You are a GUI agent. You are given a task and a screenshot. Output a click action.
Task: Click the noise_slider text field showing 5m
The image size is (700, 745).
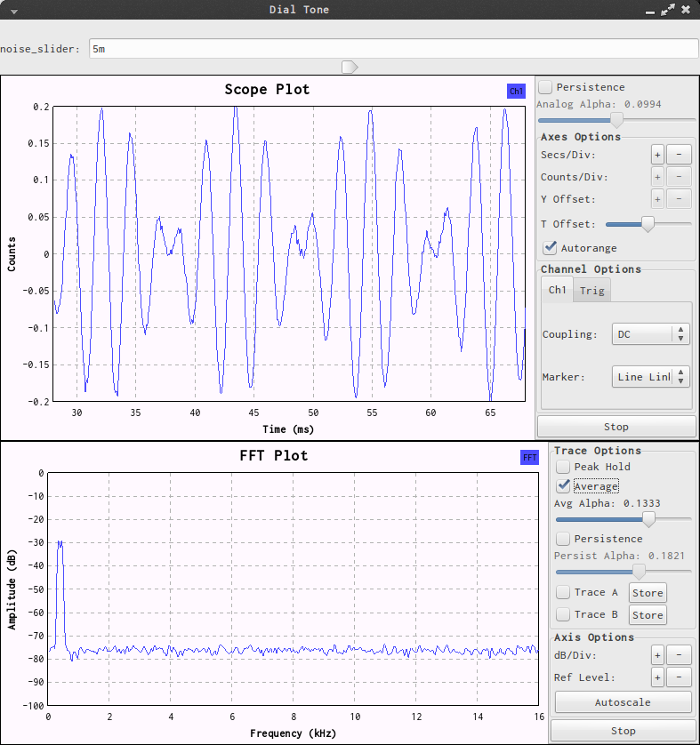[x=393, y=49]
